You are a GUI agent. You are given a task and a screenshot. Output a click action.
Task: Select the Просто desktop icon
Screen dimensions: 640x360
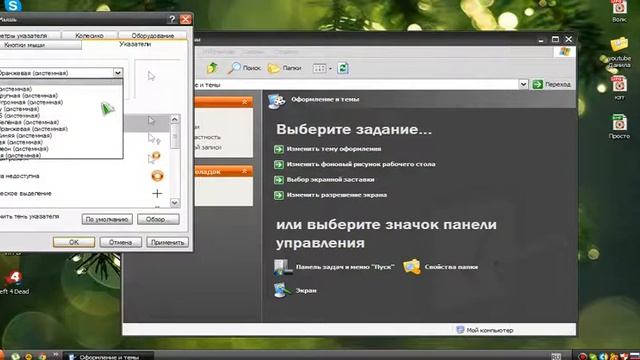[x=619, y=127]
